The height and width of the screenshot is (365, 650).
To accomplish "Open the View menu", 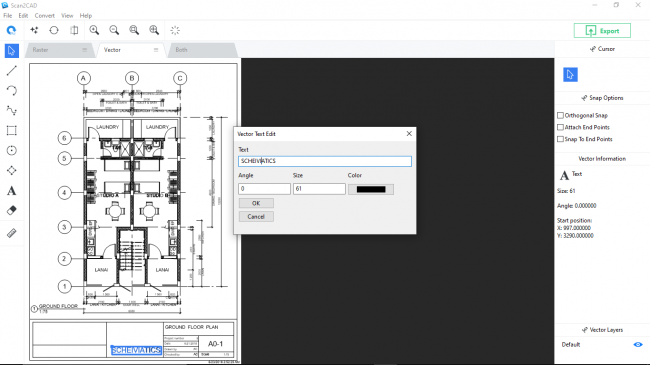I will tap(67, 16).
